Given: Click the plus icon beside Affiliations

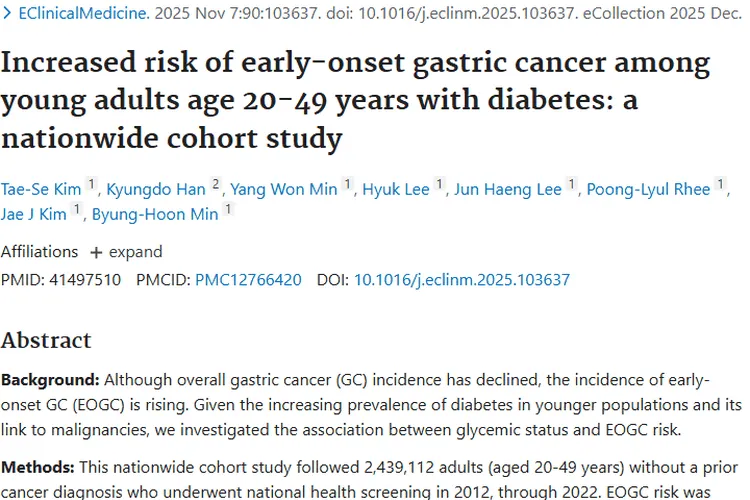Looking at the screenshot, I should click(96, 252).
